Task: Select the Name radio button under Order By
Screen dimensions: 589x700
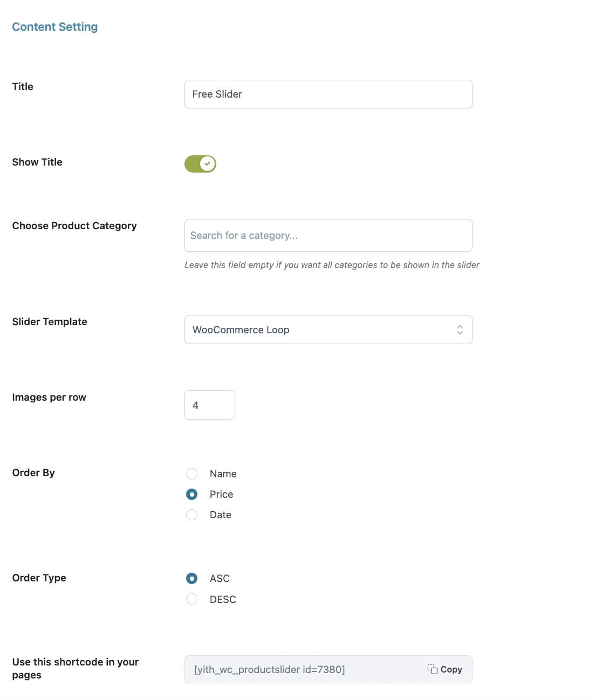Action: pyautogui.click(x=191, y=473)
